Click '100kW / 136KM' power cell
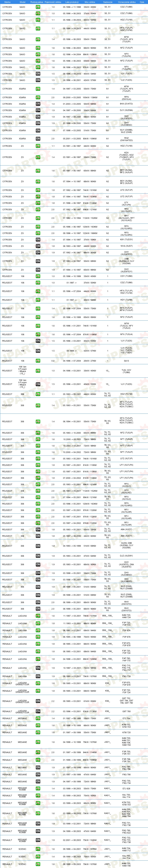 [x=90, y=97]
